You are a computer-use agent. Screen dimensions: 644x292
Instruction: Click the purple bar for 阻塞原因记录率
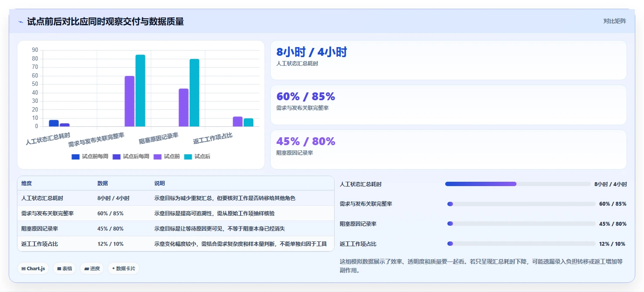(x=184, y=108)
